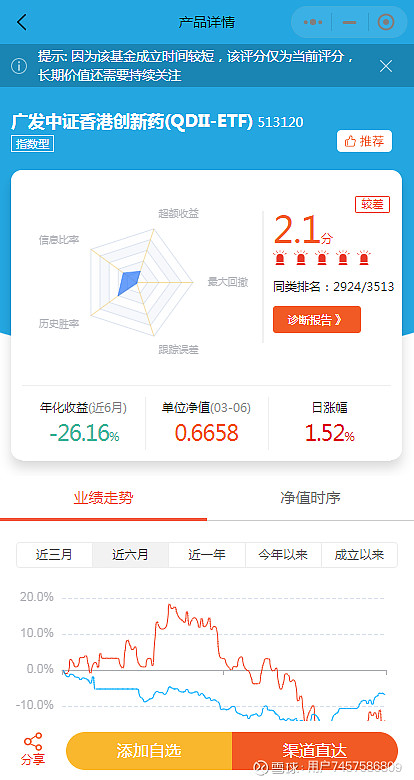414x780 pixels.
Task: Tap the mini-program minimize dash icon
Action: coord(350,22)
